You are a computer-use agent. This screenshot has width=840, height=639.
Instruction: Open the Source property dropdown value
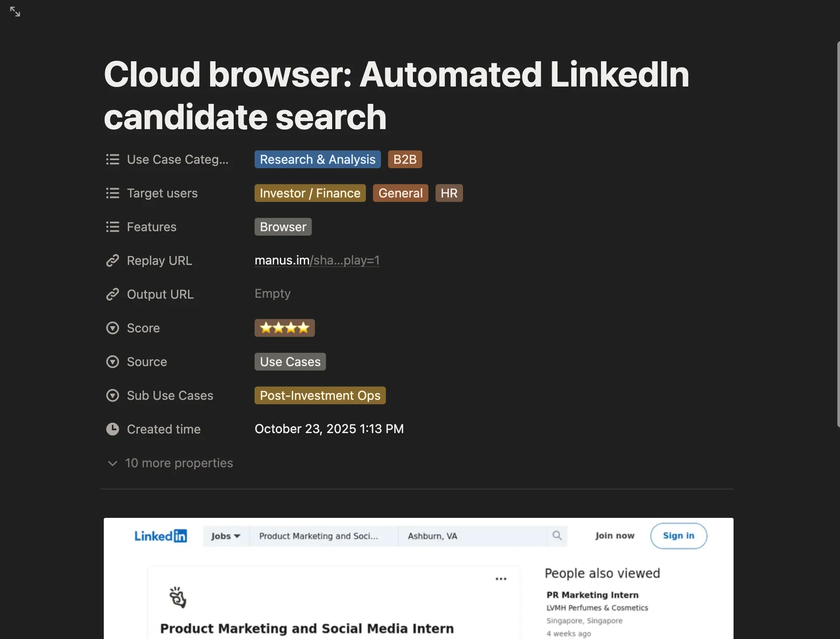290,362
